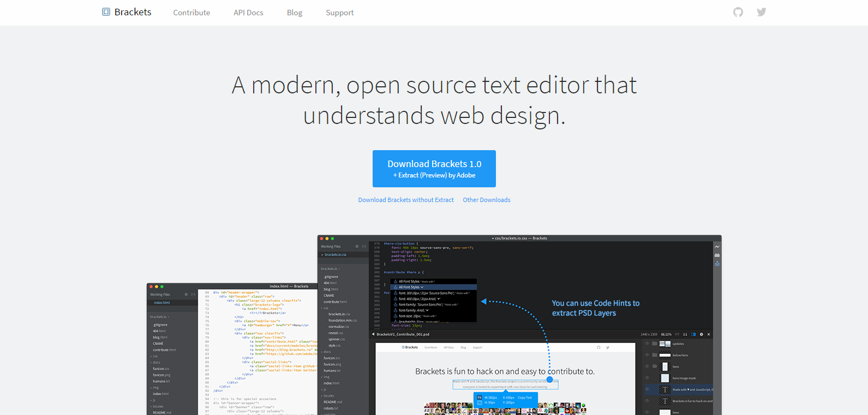Viewport: 868px width, 415px height.
Task: Click the T icon of 'Made with' layer
Action: click(x=665, y=389)
